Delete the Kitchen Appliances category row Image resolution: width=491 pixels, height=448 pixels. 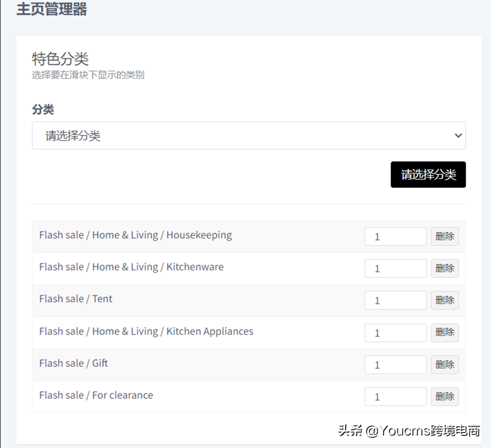pyautogui.click(x=444, y=332)
